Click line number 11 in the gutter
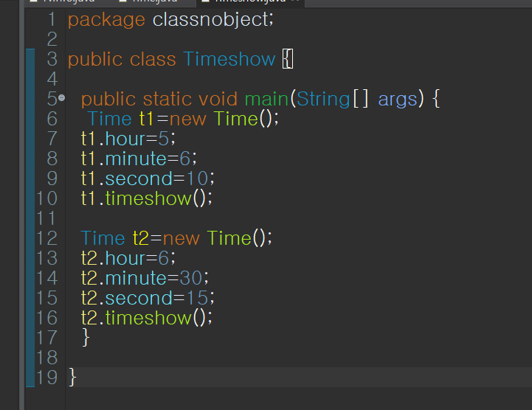This screenshot has height=410, width=532. [x=46, y=218]
